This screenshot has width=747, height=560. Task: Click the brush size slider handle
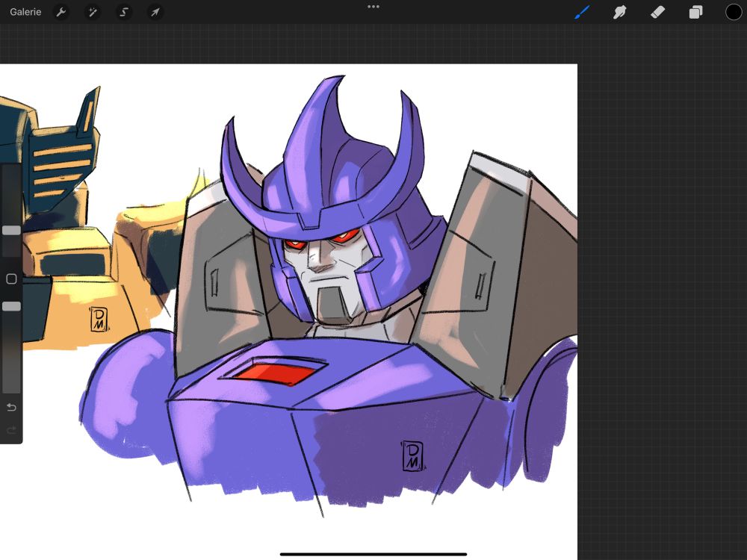tap(11, 231)
